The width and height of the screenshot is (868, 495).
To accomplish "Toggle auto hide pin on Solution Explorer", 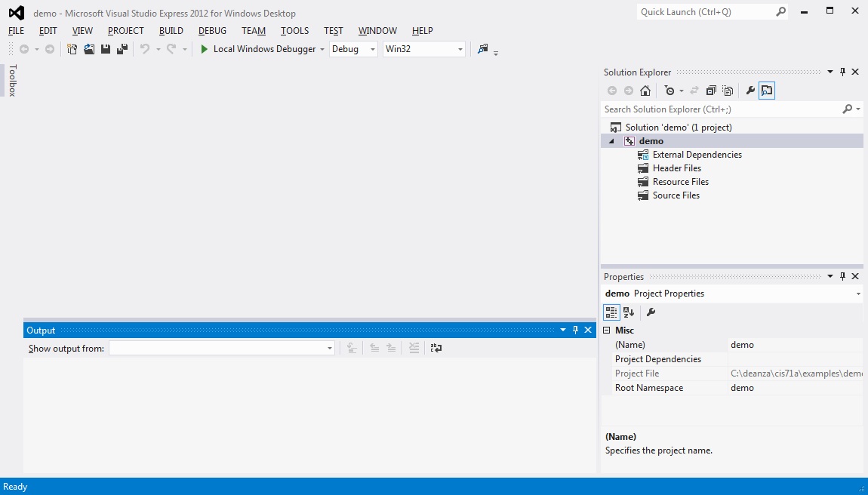I will point(842,72).
